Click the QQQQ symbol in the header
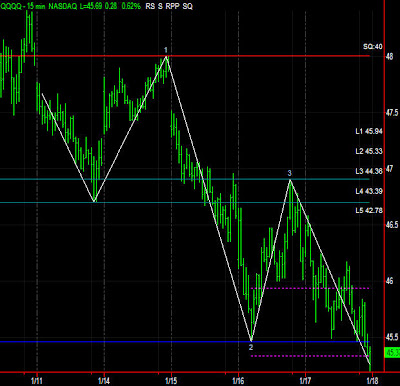400x386 pixels. point(11,6)
